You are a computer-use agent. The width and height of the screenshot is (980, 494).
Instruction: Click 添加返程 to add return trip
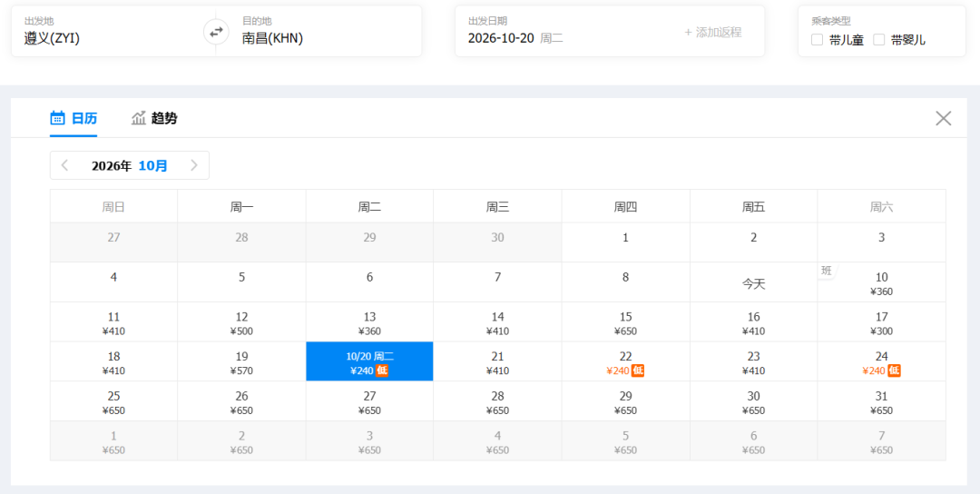pos(712,33)
